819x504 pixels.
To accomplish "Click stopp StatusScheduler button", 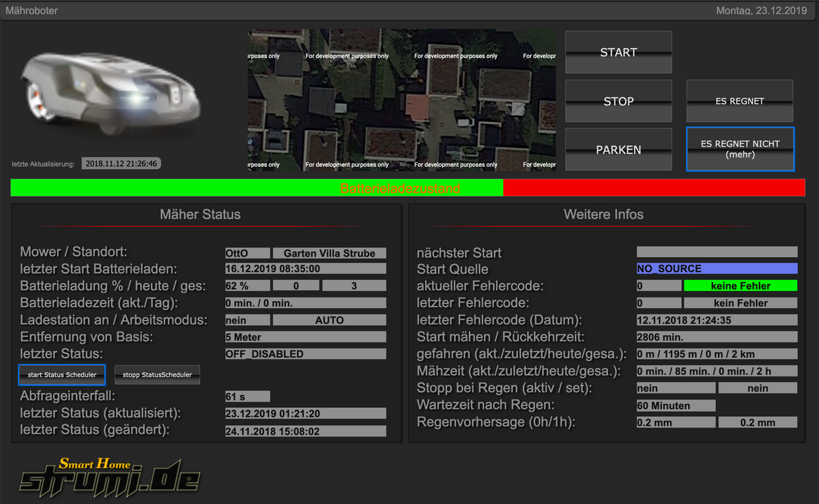I will pos(157,374).
